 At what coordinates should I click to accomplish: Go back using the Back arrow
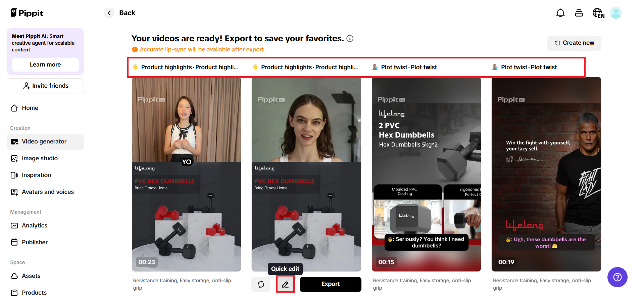(109, 13)
